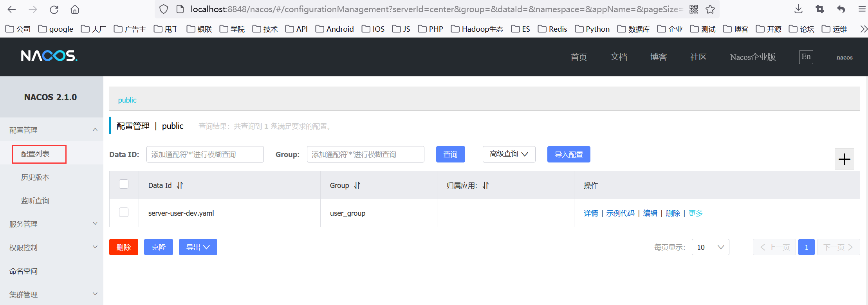Click the browser reload icon
The height and width of the screenshot is (305, 868).
pos(54,9)
